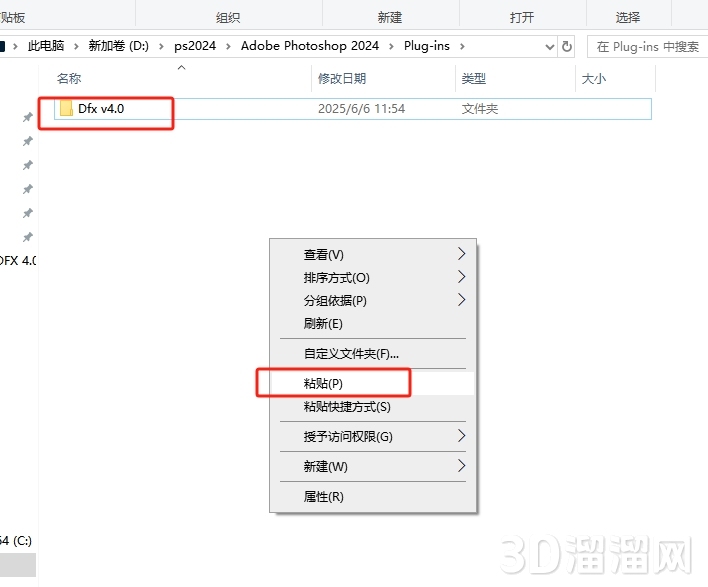Open 授予访问权限(G) submenu
Image resolution: width=708 pixels, height=587 pixels.
pos(373,436)
